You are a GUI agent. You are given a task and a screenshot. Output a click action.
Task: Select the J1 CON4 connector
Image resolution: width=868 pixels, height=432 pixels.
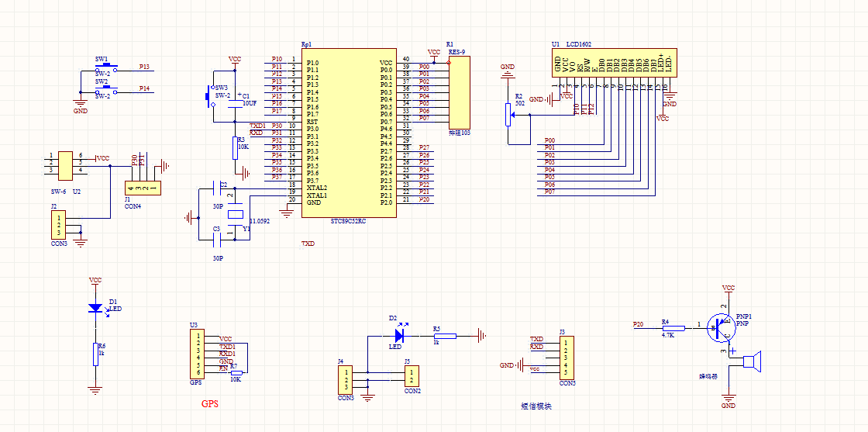pyautogui.click(x=143, y=188)
